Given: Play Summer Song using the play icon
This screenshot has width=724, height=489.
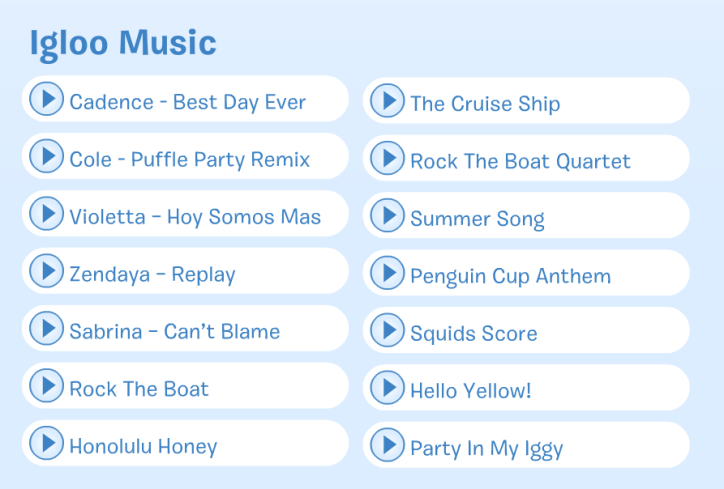Looking at the screenshot, I should [x=387, y=216].
